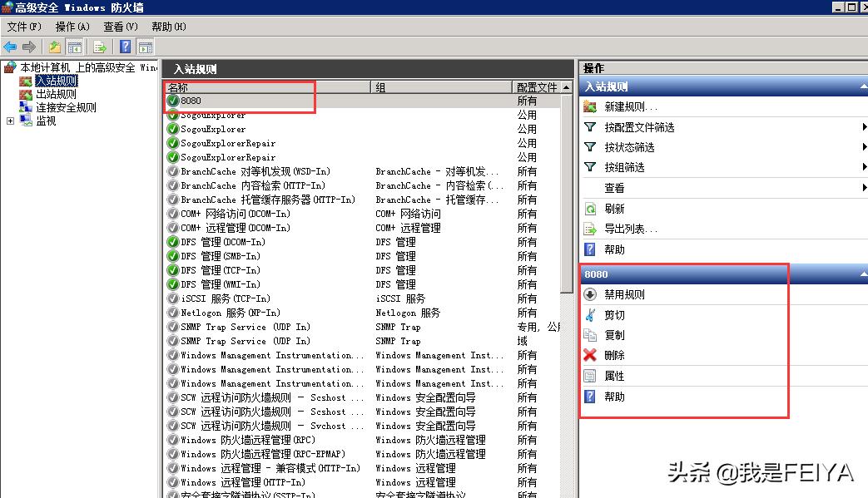Toggle the action pane visibility icon in the toolbar
Image resolution: width=868 pixels, height=498 pixels.
point(145,47)
